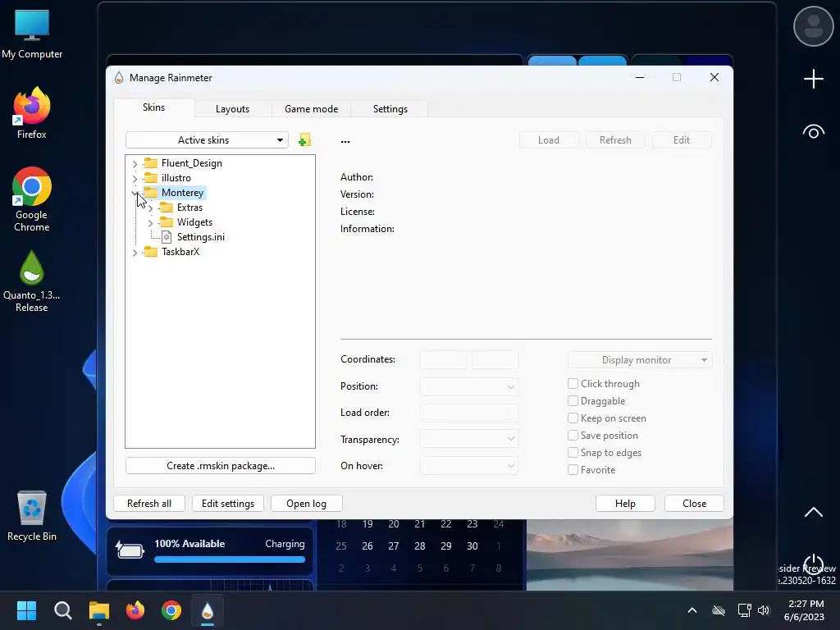This screenshot has height=630, width=840.
Task: Enable Snap to edges checkbox
Action: [x=573, y=452]
